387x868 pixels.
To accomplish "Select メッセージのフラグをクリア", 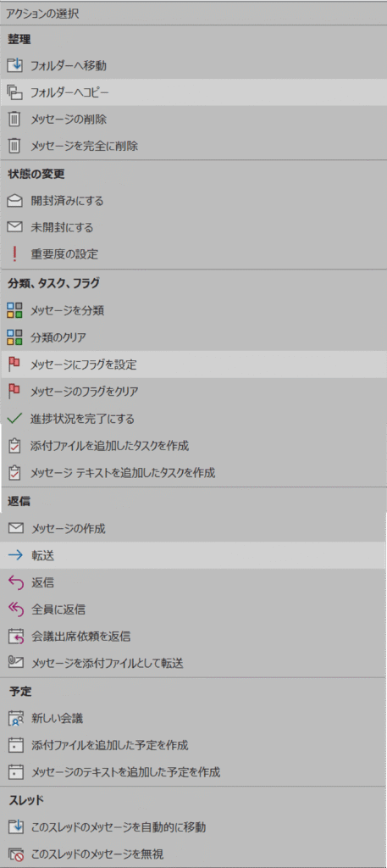I will (x=193, y=392).
